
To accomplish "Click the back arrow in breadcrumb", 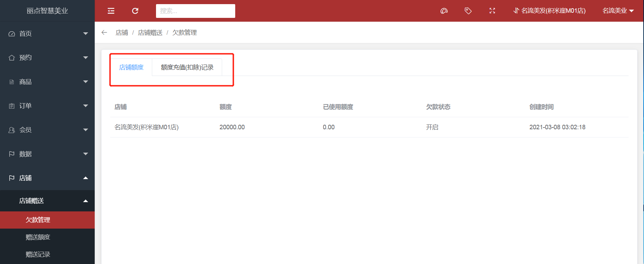I will click(x=104, y=32).
